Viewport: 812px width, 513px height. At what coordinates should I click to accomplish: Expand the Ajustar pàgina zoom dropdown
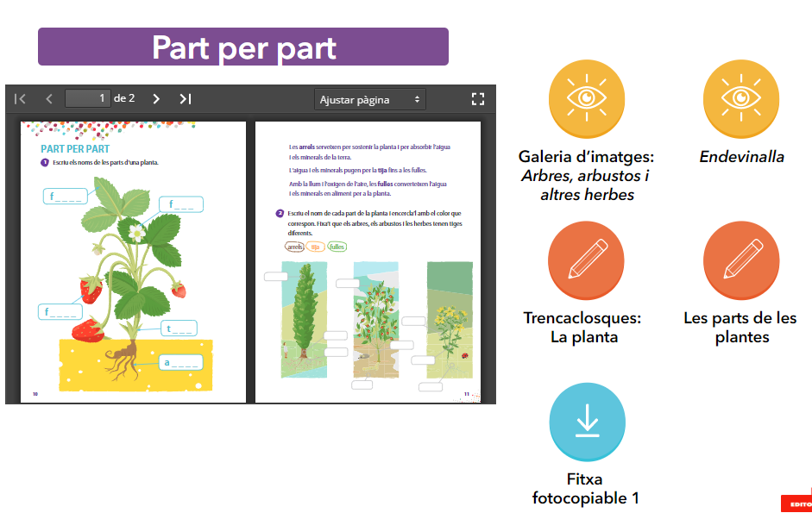click(x=370, y=99)
